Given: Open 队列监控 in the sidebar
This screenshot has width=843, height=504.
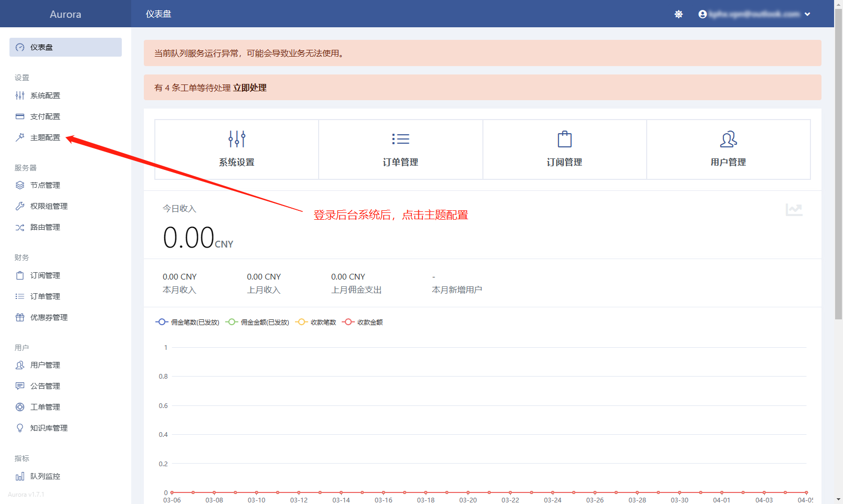Looking at the screenshot, I should tap(45, 476).
